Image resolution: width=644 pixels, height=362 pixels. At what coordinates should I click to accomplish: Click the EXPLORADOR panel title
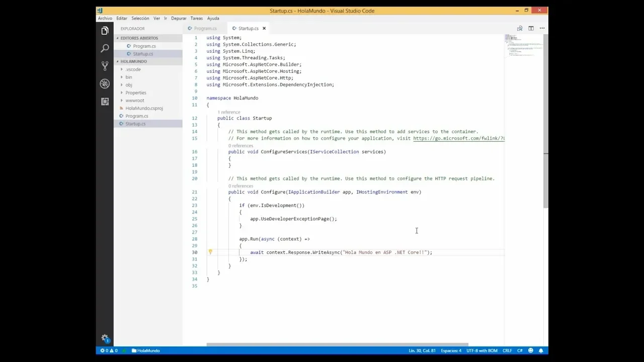click(132, 29)
